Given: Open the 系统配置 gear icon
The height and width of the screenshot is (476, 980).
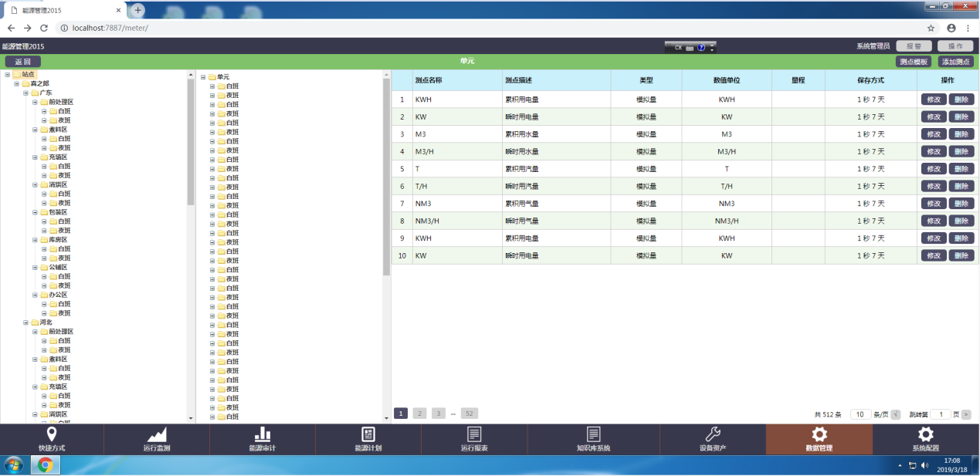Looking at the screenshot, I should pos(925,434).
